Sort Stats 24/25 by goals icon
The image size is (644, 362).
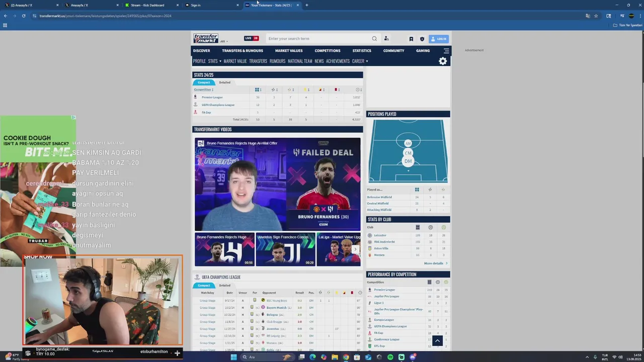click(x=274, y=89)
